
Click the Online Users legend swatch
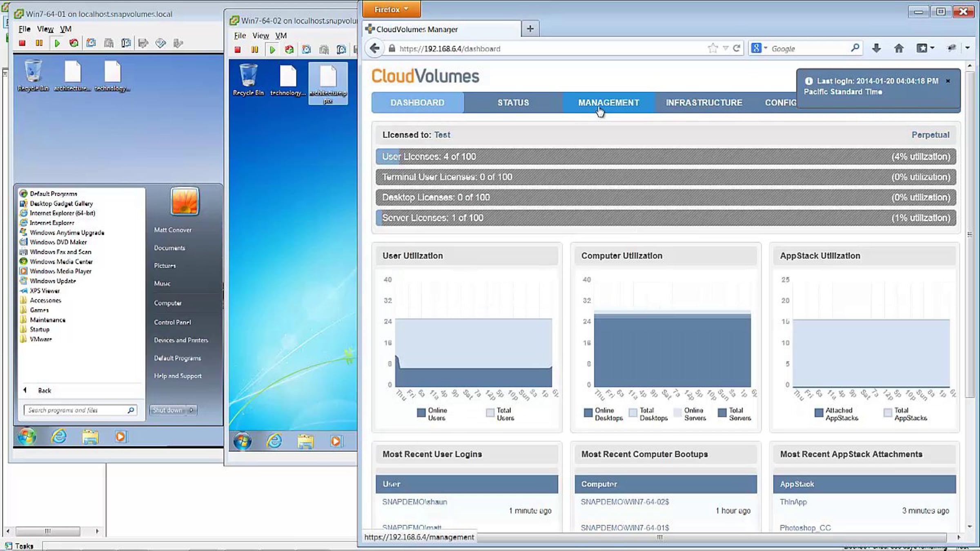(421, 413)
